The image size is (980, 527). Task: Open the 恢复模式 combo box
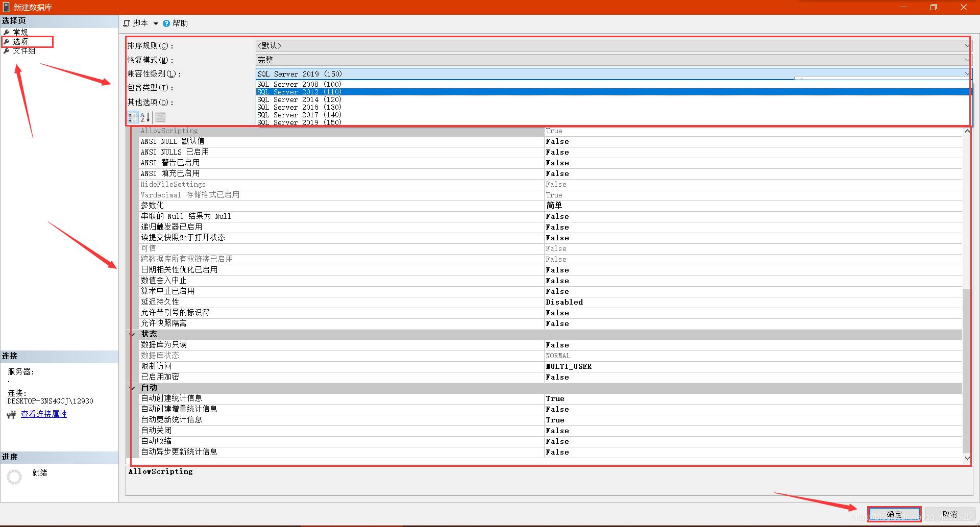pyautogui.click(x=614, y=60)
